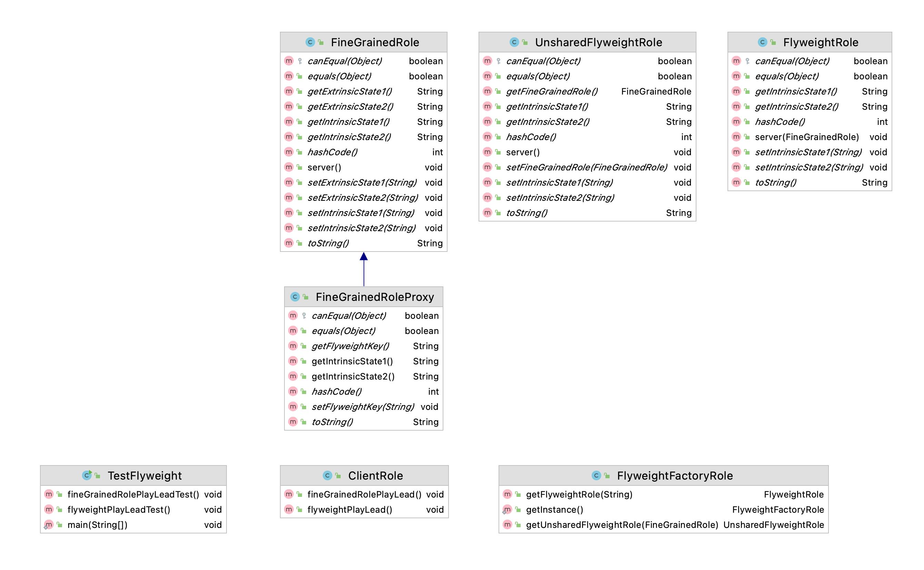Click the class icon beside FlyweightFactoryRole title
Viewport: 924px width, 570px height.
(x=596, y=475)
